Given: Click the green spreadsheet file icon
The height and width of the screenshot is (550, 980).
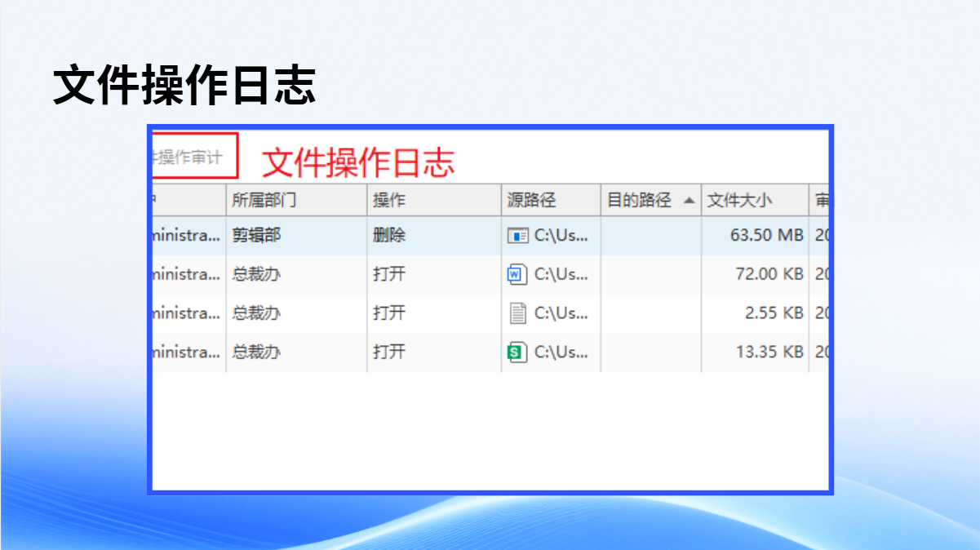Looking at the screenshot, I should point(516,353).
